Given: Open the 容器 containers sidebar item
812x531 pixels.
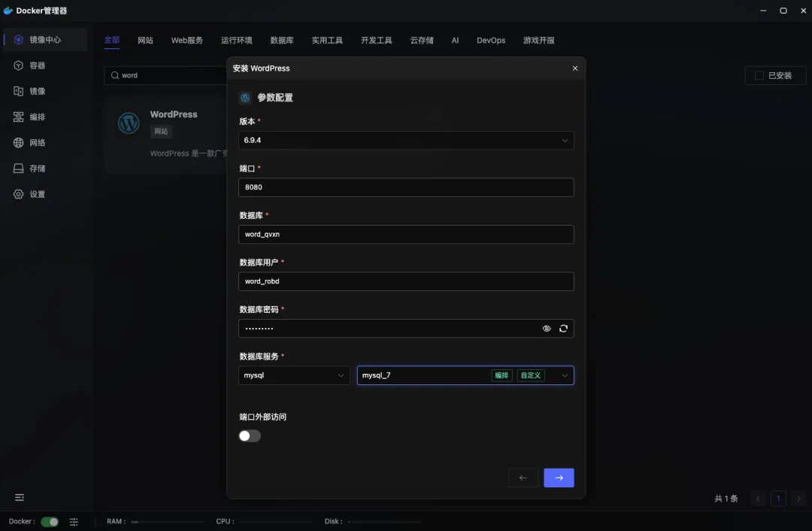Looking at the screenshot, I should point(45,65).
